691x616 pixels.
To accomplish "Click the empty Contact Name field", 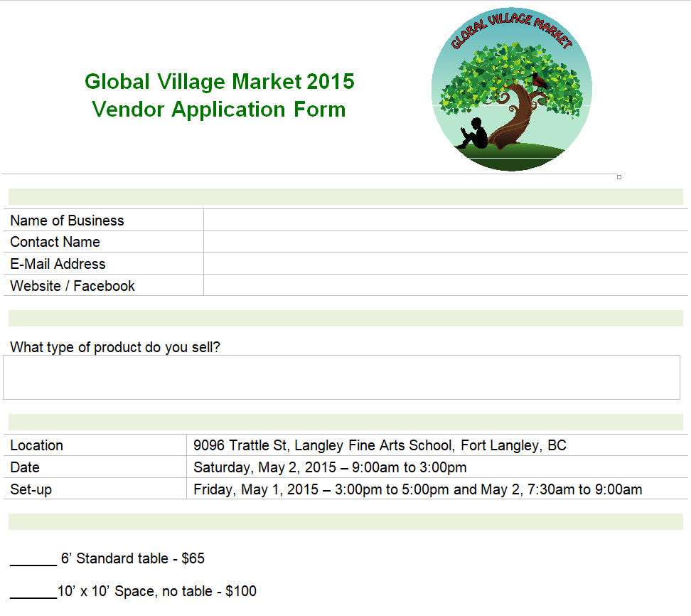I will (x=445, y=242).
